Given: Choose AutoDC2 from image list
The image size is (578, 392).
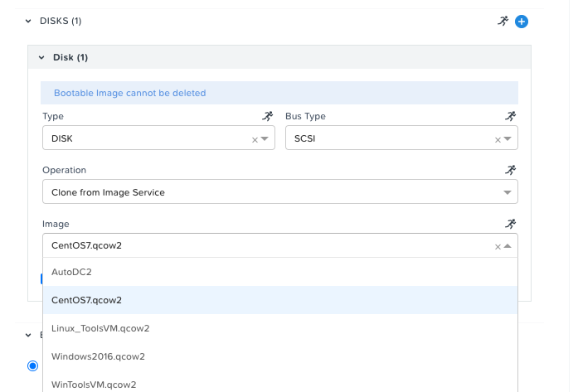Looking at the screenshot, I should coord(280,272).
